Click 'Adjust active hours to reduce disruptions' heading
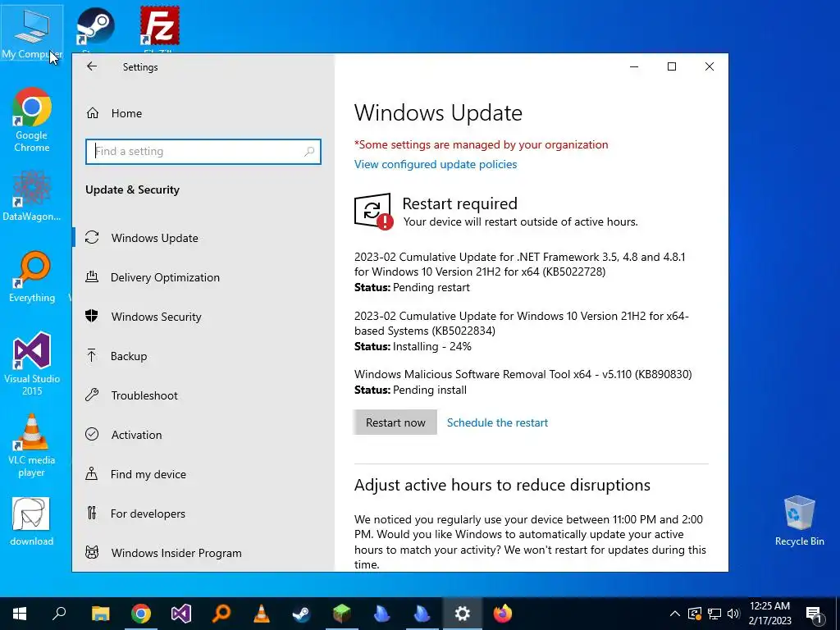Screen dimensions: 840x630 pos(502,485)
